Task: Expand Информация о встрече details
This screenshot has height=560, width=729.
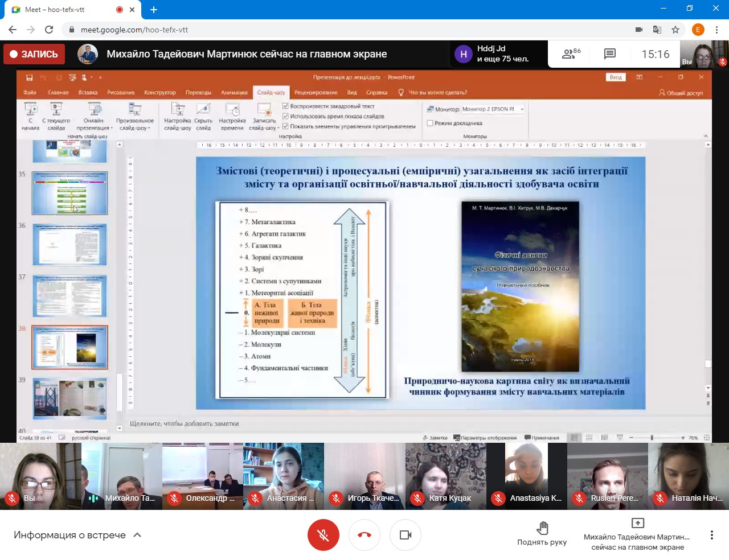Action: [77, 535]
